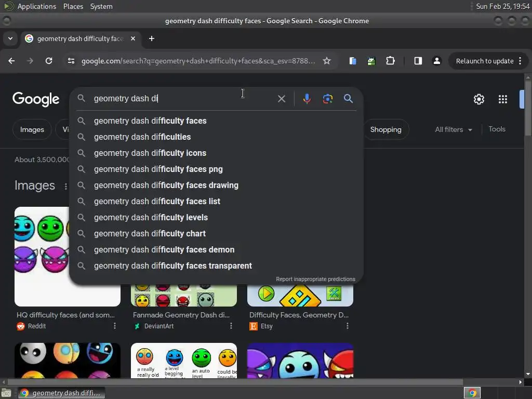Reload the current page
Image resolution: width=532 pixels, height=399 pixels.
coord(49,61)
